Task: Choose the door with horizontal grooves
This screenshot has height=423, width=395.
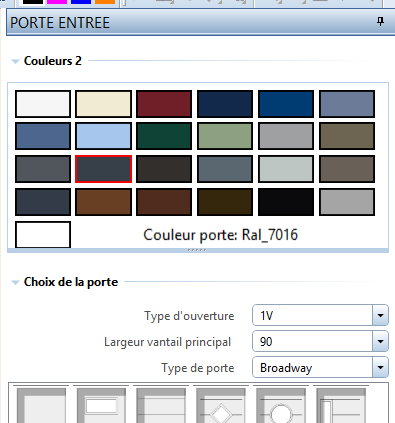Action: pyautogui.click(x=161, y=404)
